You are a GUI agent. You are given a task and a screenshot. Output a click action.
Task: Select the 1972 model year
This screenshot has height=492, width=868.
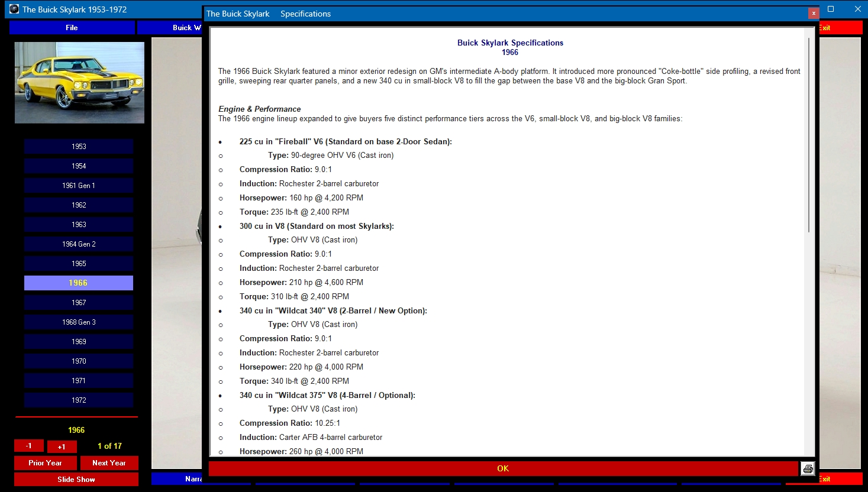coord(79,400)
